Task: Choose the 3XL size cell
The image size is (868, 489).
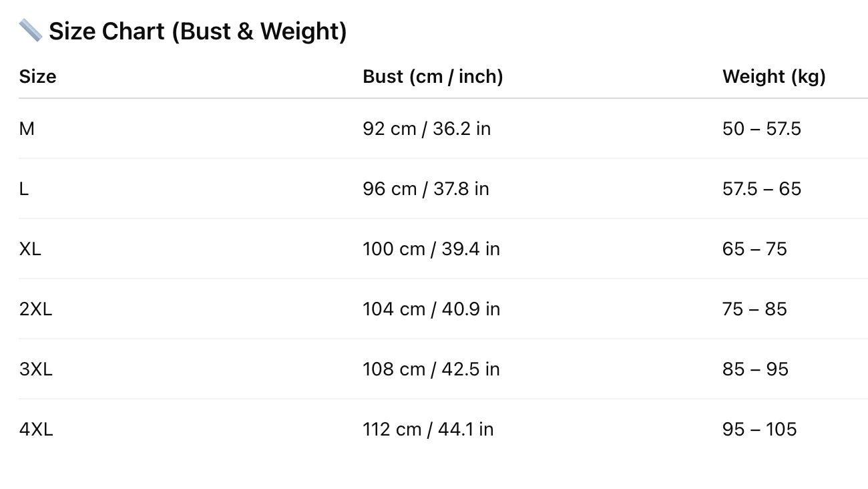Action: tap(35, 369)
